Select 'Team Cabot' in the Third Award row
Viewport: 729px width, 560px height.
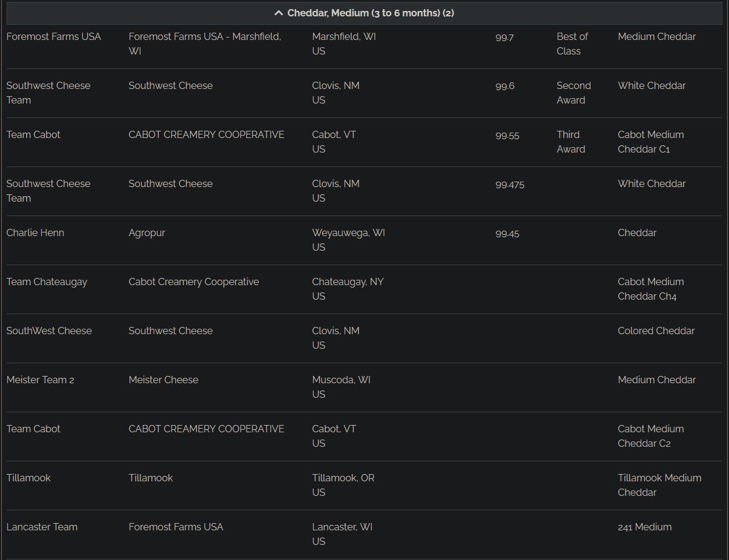pyautogui.click(x=33, y=135)
